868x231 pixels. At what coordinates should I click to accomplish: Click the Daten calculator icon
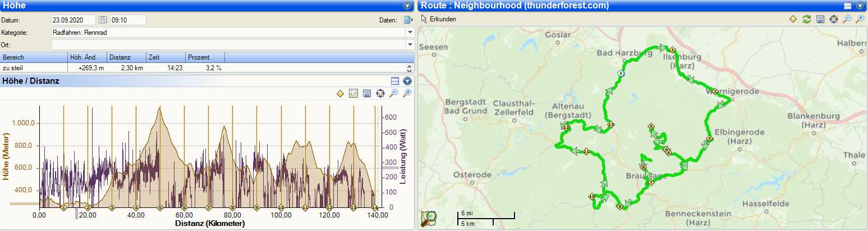pyautogui.click(x=407, y=20)
